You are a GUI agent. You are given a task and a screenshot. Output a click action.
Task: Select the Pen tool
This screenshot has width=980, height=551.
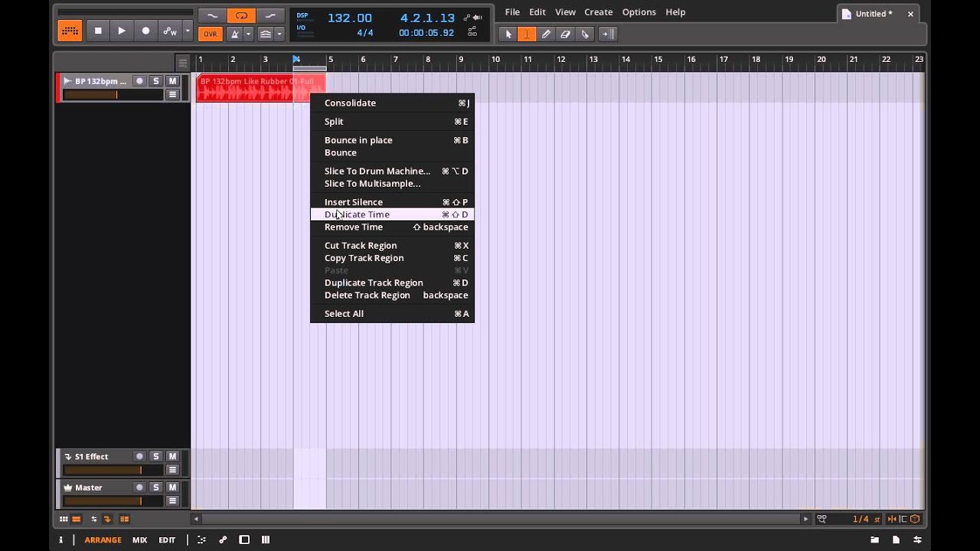coord(546,34)
